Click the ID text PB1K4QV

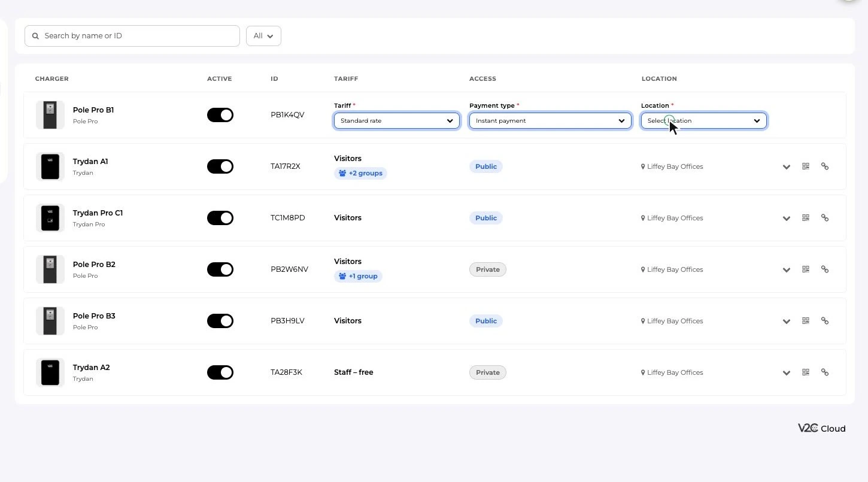point(287,115)
